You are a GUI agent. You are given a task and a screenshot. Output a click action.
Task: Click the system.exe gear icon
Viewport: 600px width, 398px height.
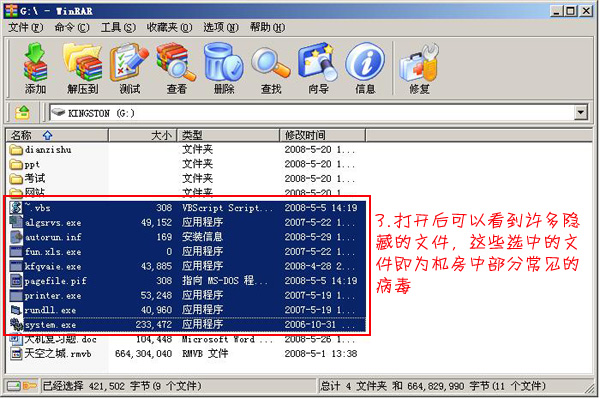click(16, 325)
